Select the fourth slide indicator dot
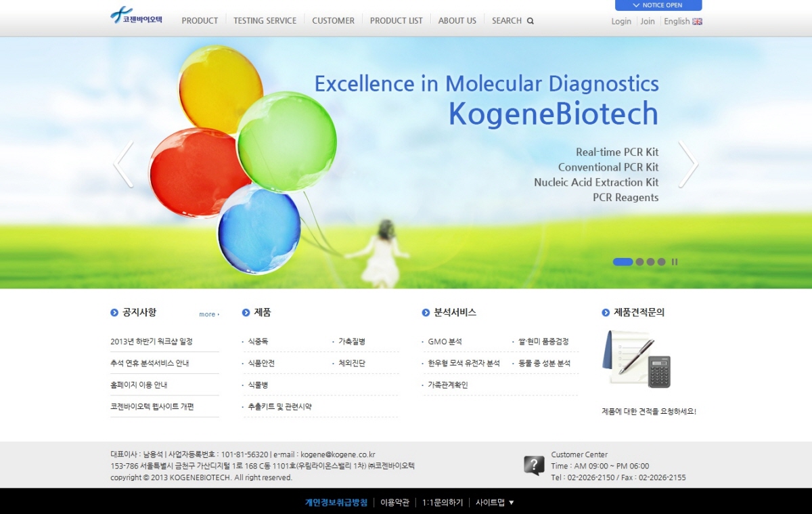Screen dimensions: 812x514 pyautogui.click(x=661, y=262)
